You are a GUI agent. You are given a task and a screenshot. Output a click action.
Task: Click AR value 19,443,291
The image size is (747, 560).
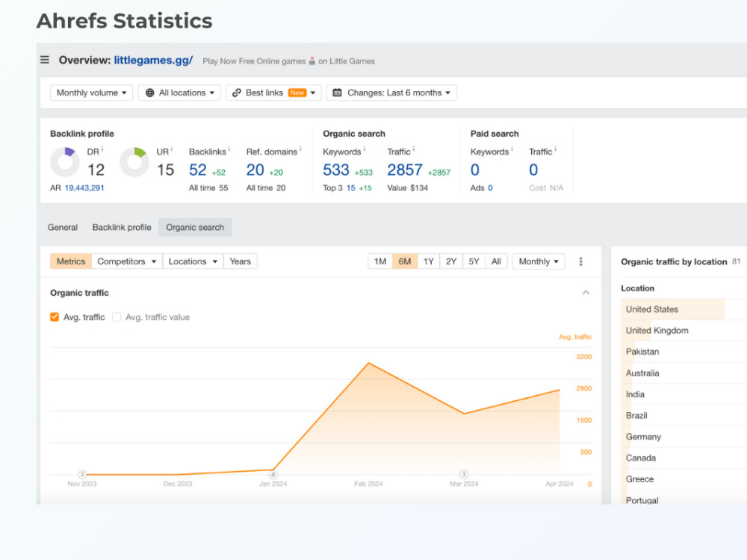tap(84, 188)
